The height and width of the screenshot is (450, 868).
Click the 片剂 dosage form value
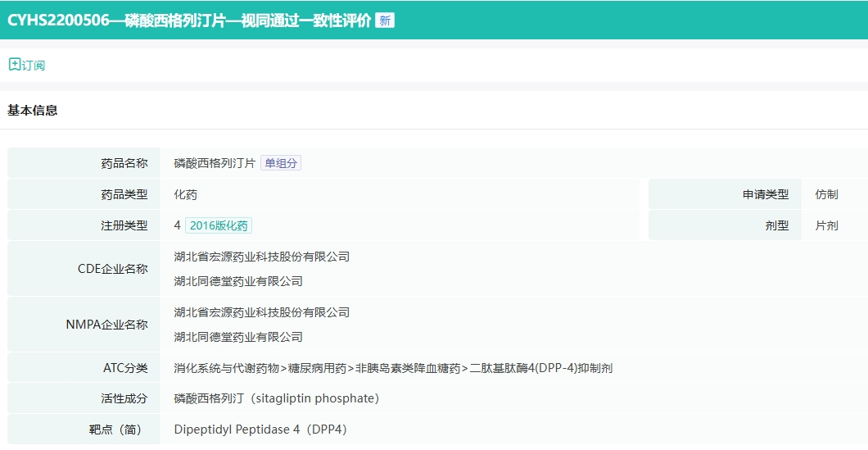tap(826, 225)
